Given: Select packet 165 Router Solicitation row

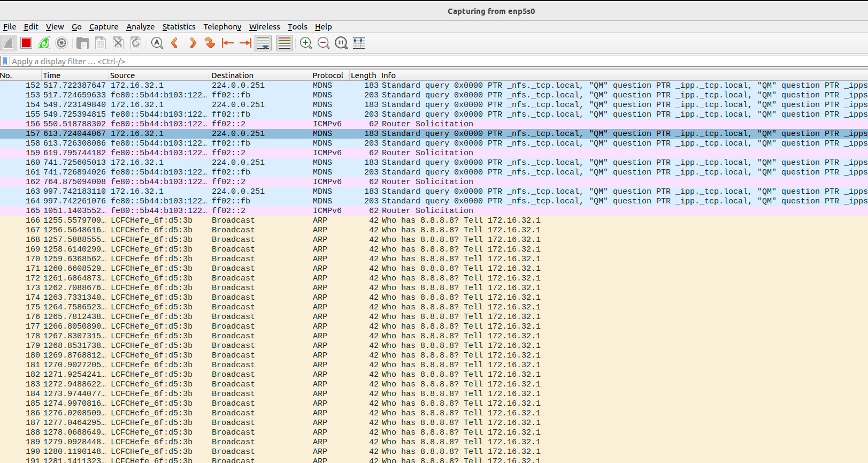Looking at the screenshot, I should click(x=434, y=210).
